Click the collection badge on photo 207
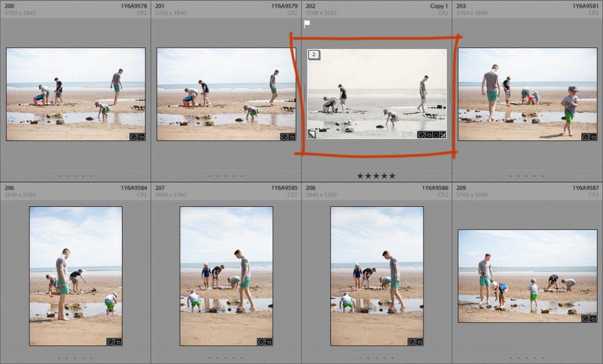 [269, 342]
